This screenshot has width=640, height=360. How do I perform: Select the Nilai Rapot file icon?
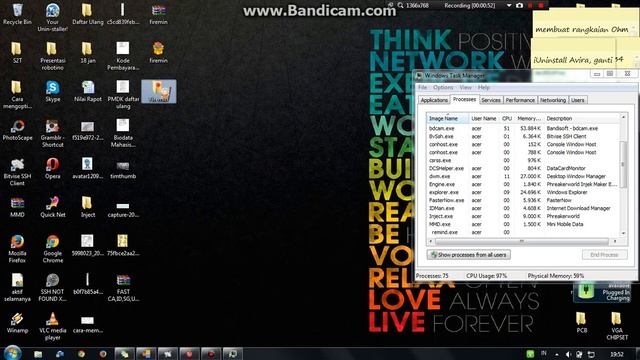88,91
